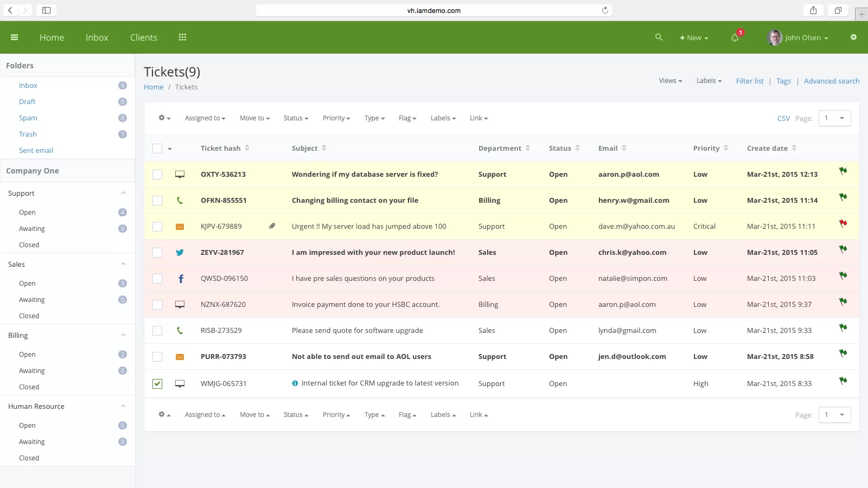The image size is (868, 488).
Task: Click Facebook icon on ticket QWSD-096150
Action: pos(181,279)
